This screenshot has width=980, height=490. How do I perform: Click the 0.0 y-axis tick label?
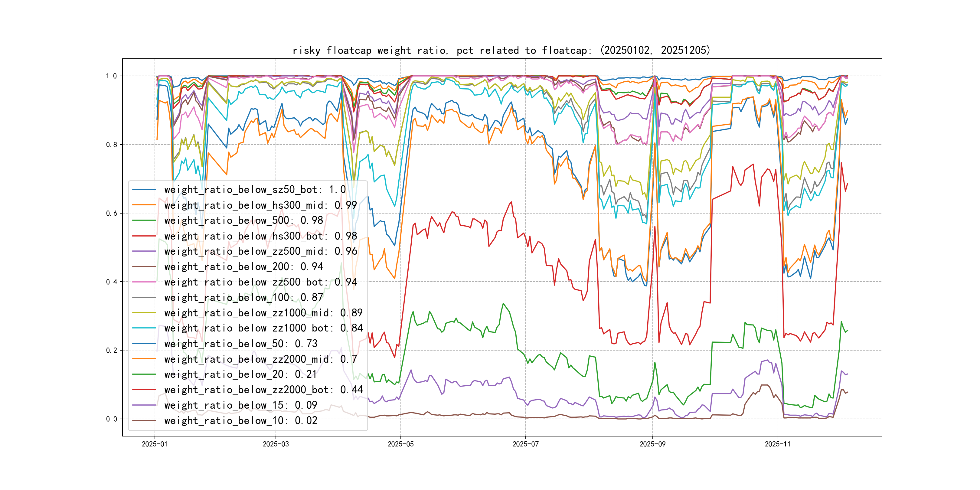click(111, 419)
